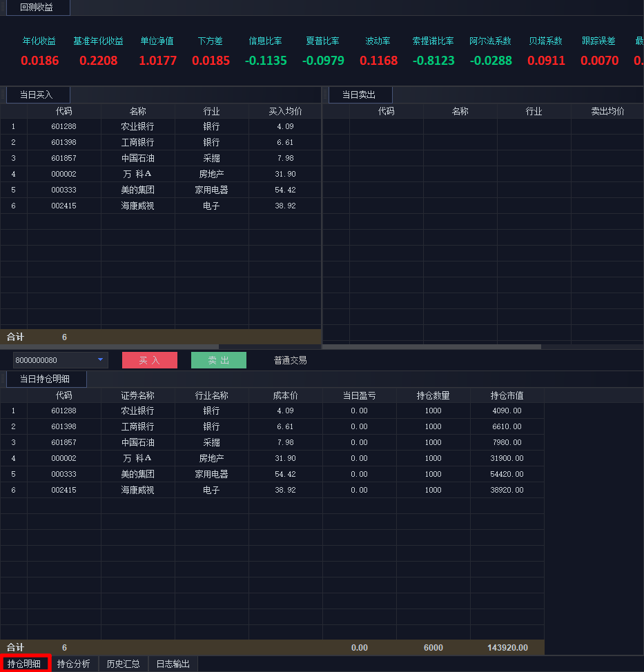Click the green 卖出 button
This screenshot has height=672, width=644.
tap(218, 360)
